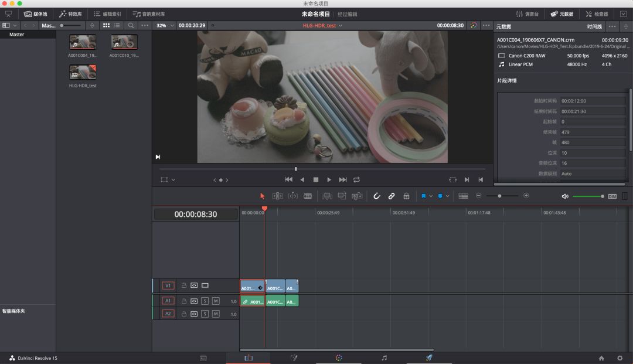
Task: Solo audio track A2
Action: pos(205,314)
